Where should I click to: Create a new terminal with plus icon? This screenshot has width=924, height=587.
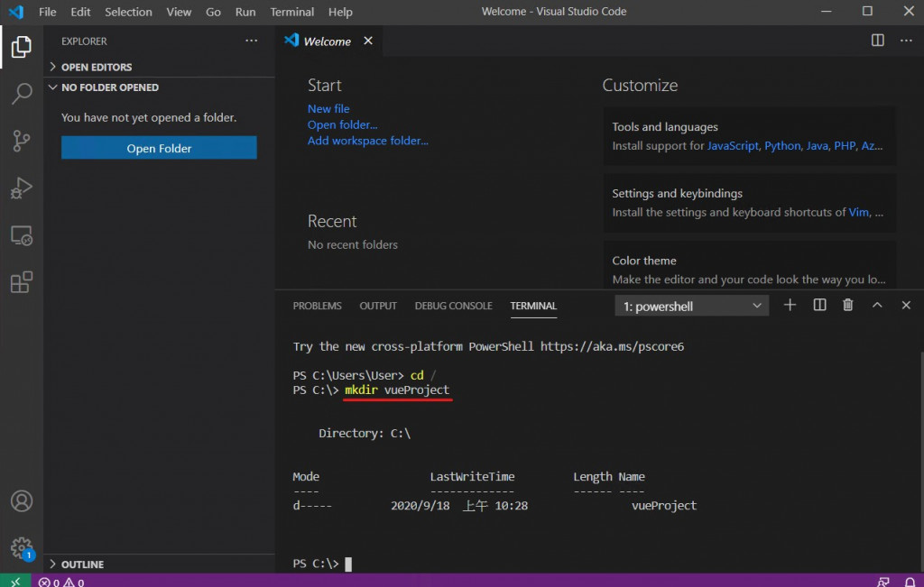(790, 305)
